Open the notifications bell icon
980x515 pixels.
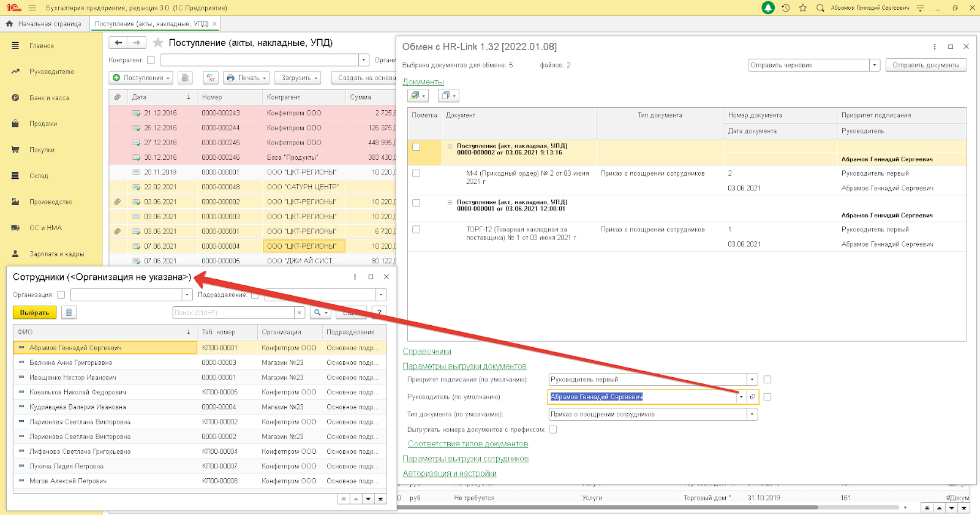(x=768, y=8)
